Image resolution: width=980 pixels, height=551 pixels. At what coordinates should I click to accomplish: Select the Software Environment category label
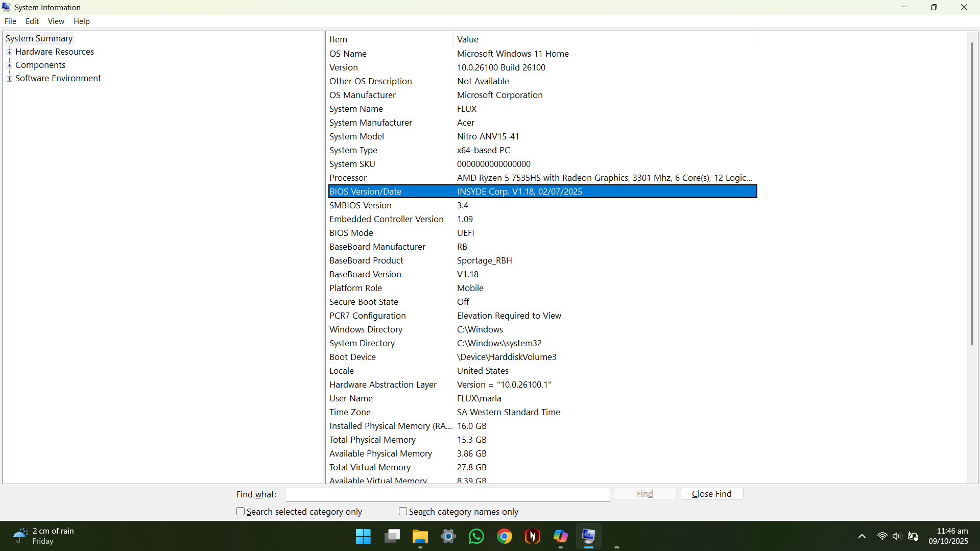58,78
